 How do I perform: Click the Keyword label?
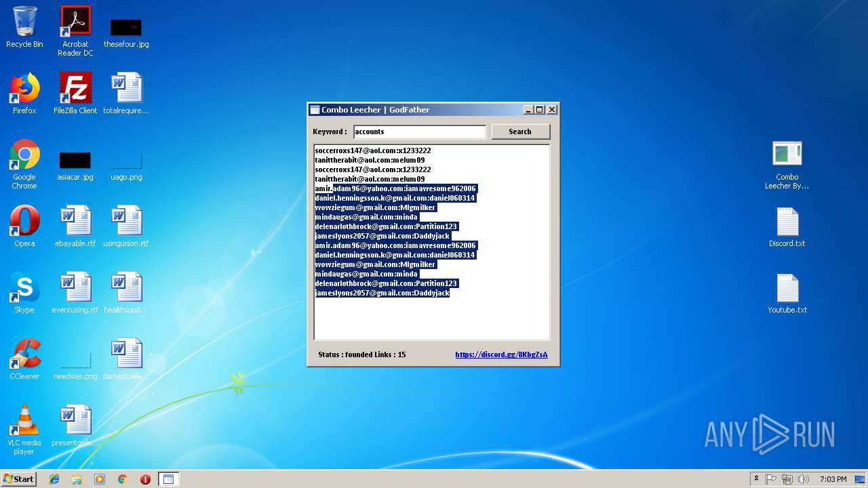point(330,131)
